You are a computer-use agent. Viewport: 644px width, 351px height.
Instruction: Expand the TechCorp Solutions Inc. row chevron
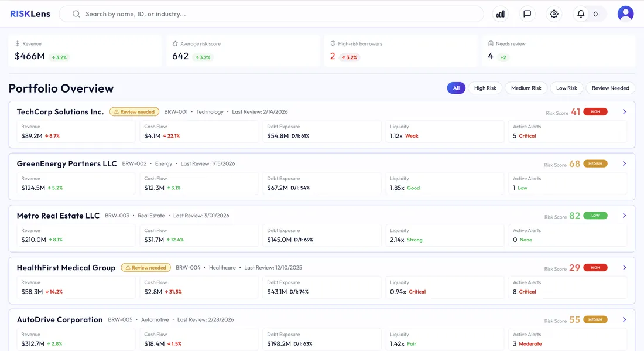[x=624, y=112]
